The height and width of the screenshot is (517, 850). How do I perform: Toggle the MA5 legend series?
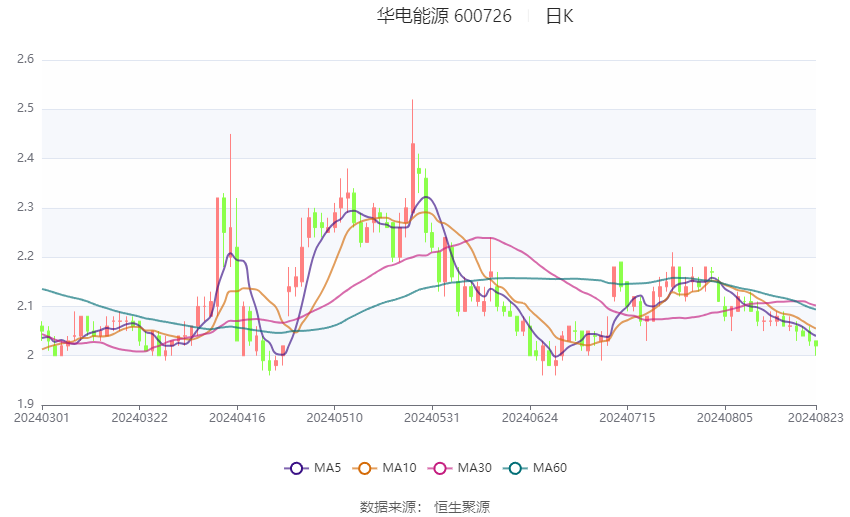(313, 468)
